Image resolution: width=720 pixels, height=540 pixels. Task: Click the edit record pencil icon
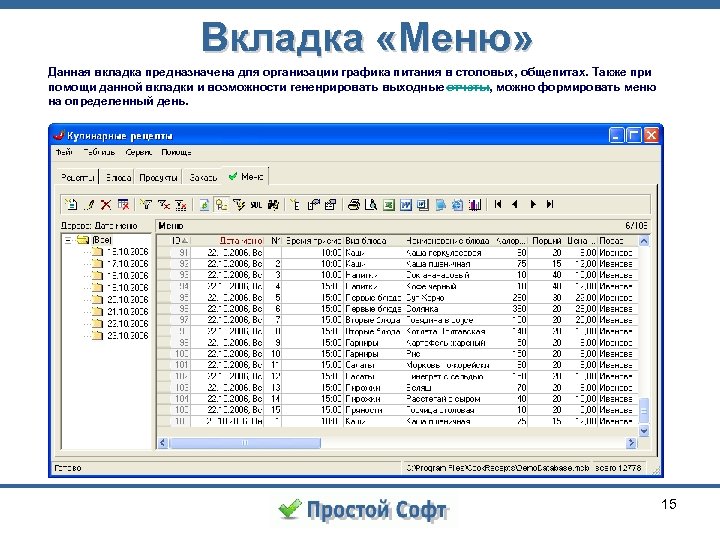pyautogui.click(x=90, y=204)
